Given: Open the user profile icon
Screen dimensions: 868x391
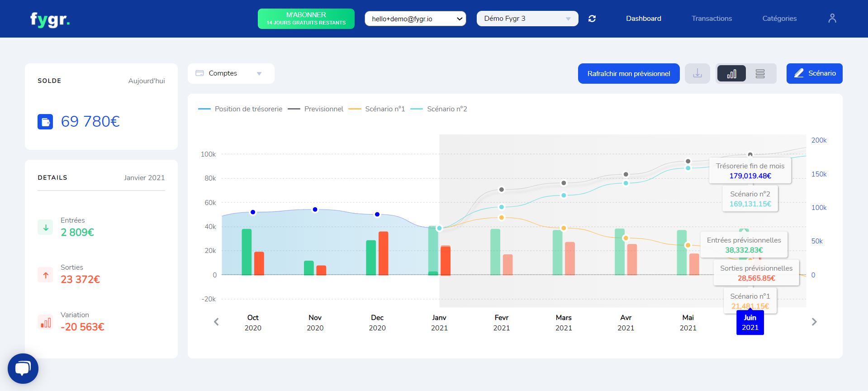Looking at the screenshot, I should (832, 19).
